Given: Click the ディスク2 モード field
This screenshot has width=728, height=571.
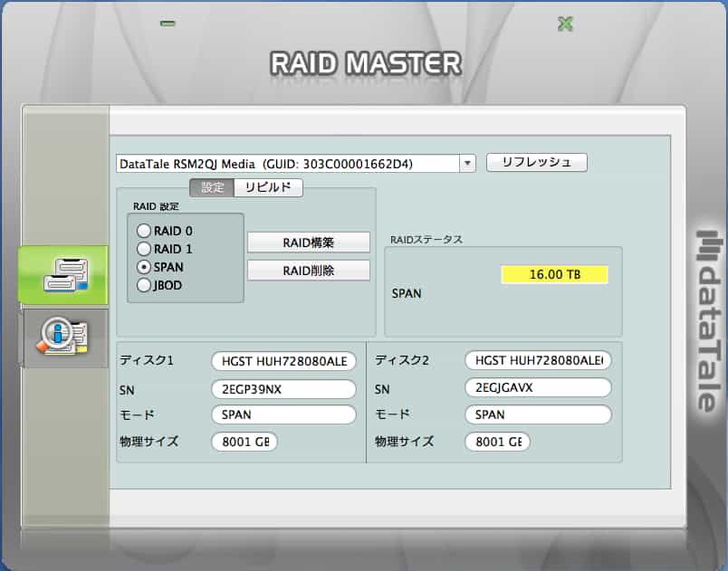Looking at the screenshot, I should (x=538, y=414).
